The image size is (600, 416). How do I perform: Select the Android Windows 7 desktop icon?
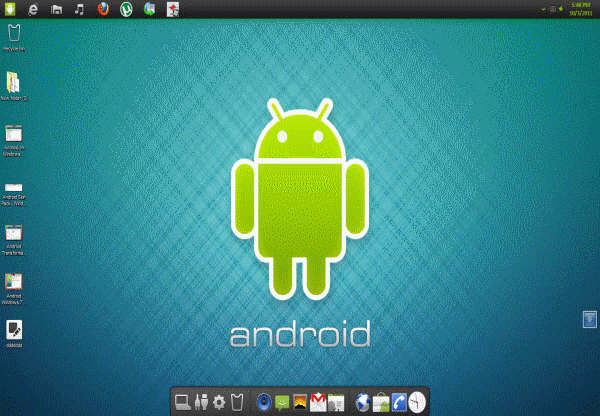pyautogui.click(x=13, y=289)
